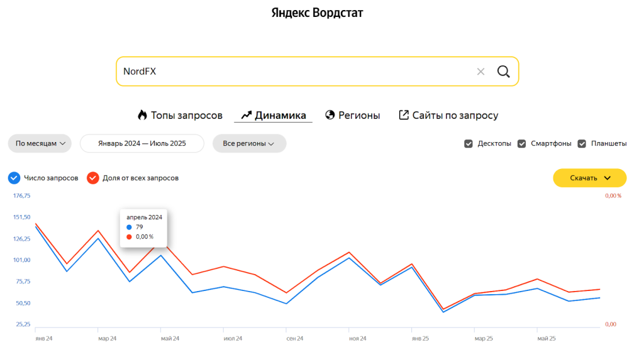
Task: Switch to the Топы запросов tab
Action: (187, 115)
